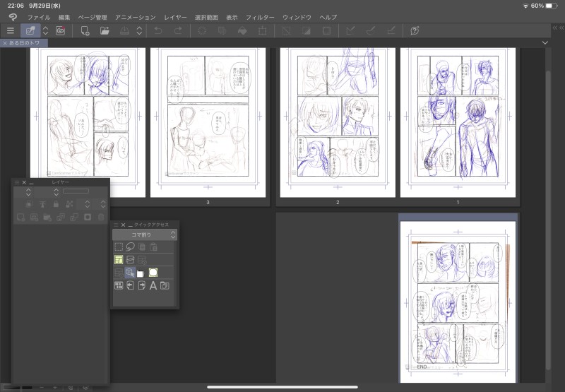Activate the Scale/Rotate transform icon

point(262,30)
